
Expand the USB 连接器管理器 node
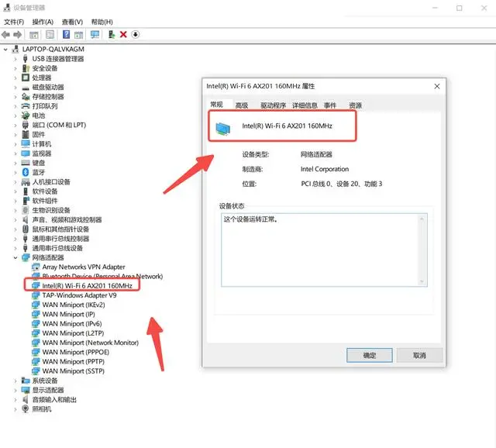[x=16, y=59]
